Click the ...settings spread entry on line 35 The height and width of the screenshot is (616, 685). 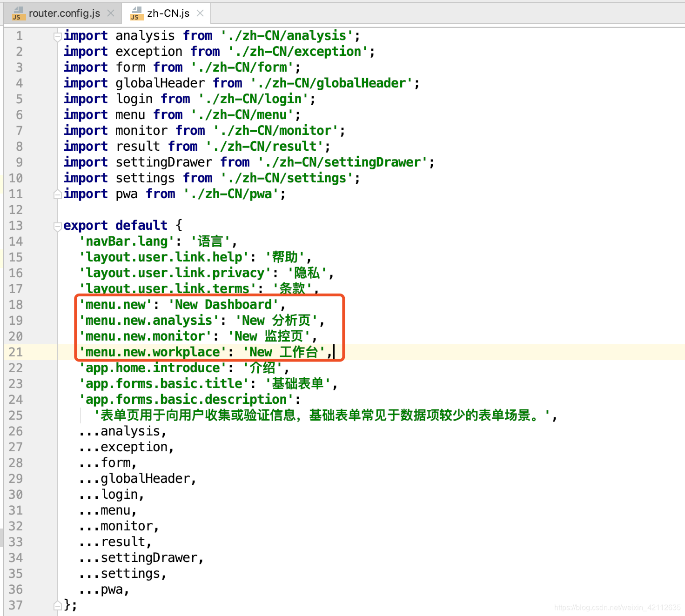119,574
